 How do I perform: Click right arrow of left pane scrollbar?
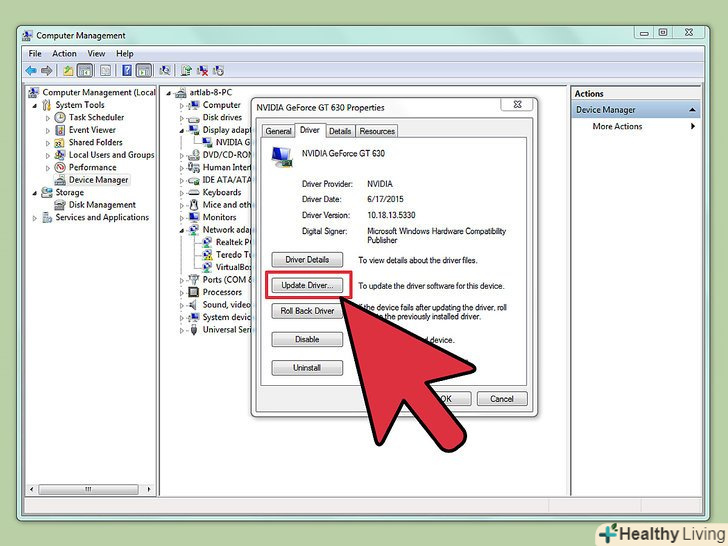(x=149, y=489)
